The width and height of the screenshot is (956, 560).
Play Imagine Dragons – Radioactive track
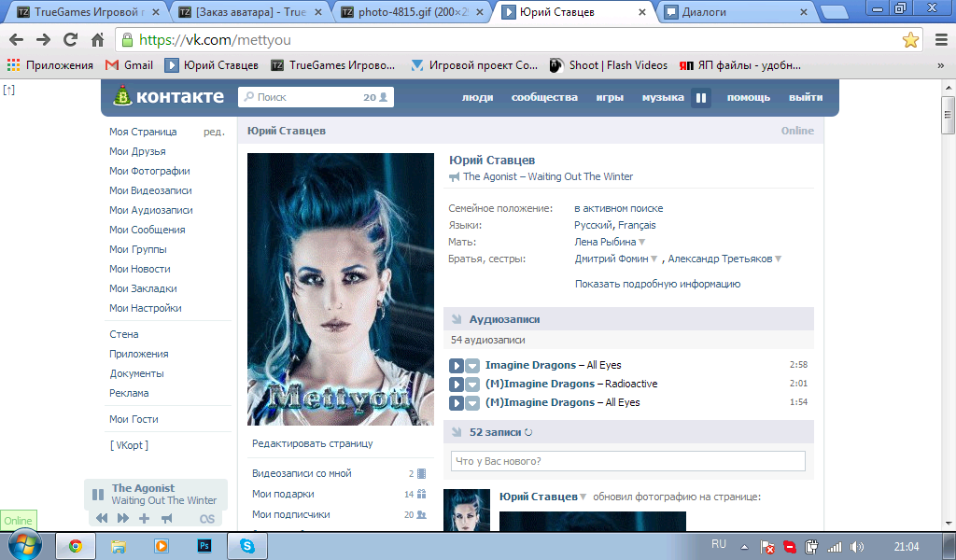click(x=457, y=384)
